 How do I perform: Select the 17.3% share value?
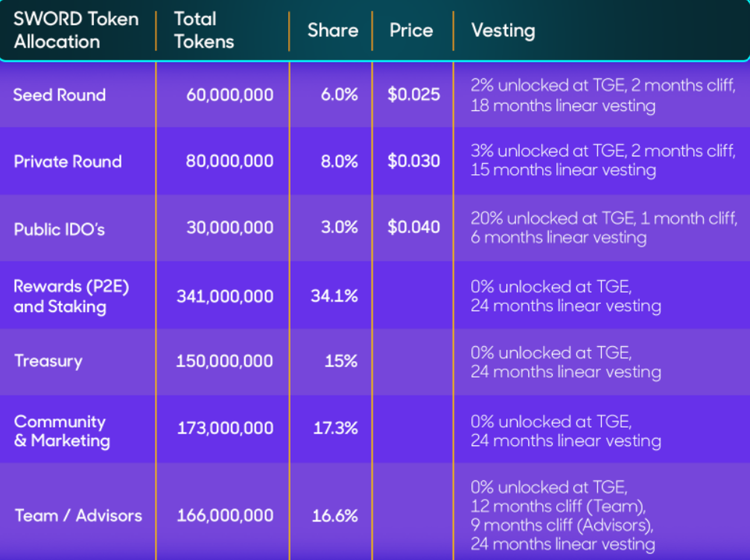335,428
